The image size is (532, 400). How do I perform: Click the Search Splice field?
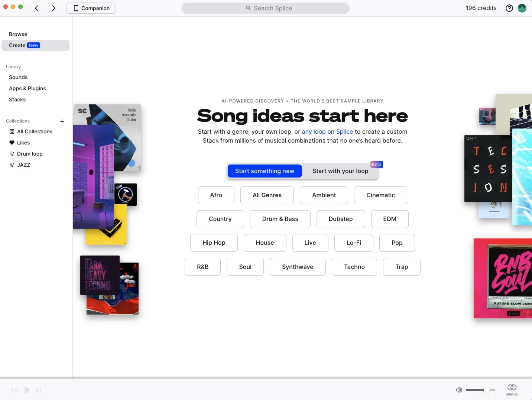click(265, 8)
